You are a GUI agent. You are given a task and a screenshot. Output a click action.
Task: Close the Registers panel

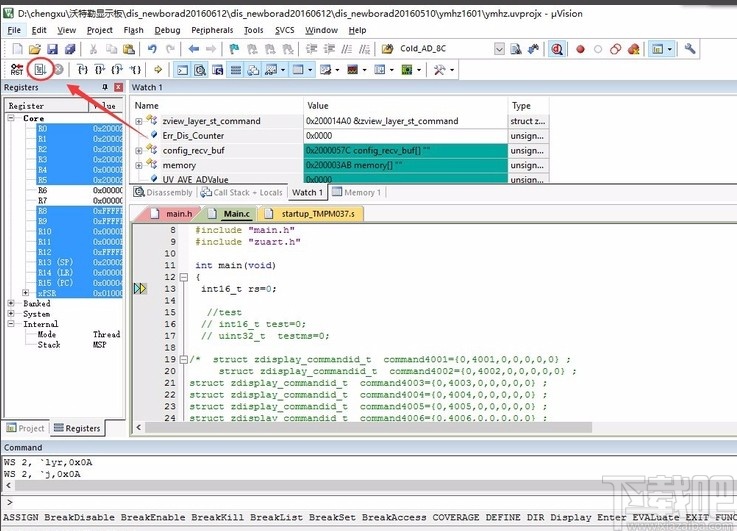click(x=118, y=88)
